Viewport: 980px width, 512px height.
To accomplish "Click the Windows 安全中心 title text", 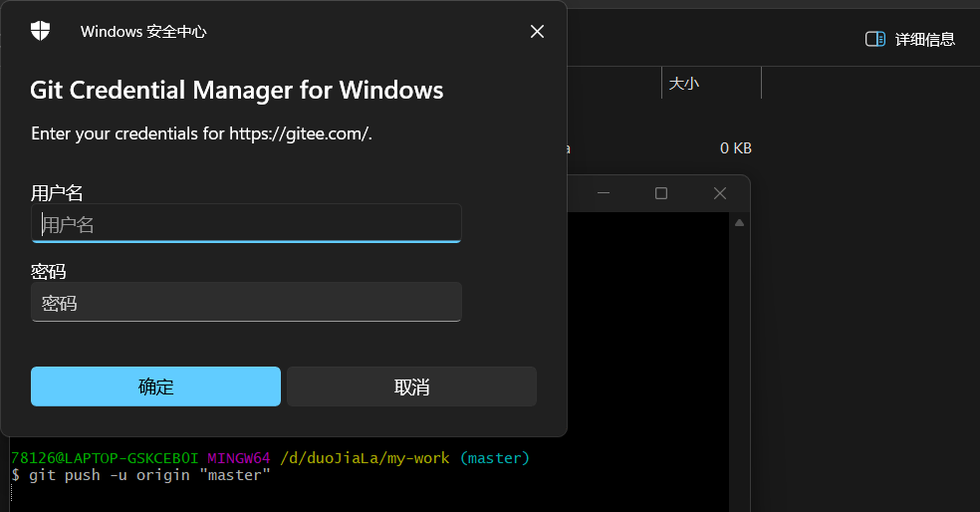I will tap(143, 31).
